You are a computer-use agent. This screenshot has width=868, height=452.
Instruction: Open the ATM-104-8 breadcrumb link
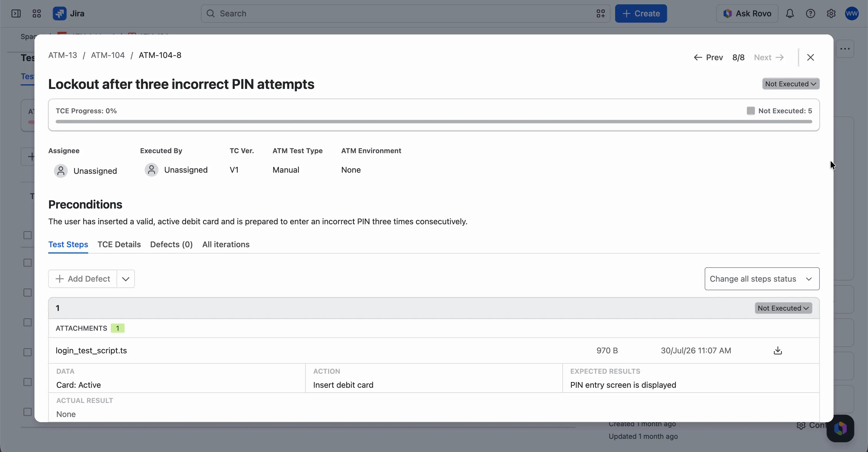(160, 55)
